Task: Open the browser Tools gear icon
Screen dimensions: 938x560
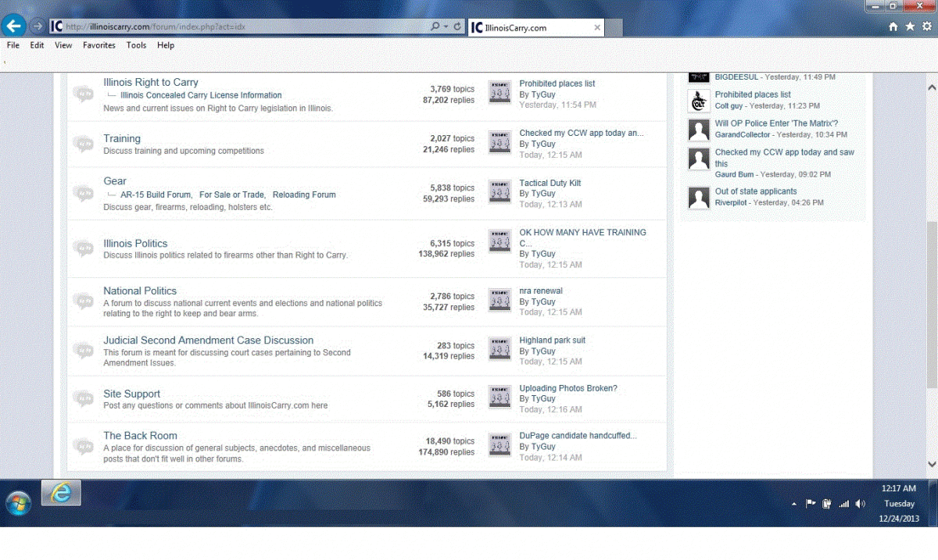Action: (926, 27)
